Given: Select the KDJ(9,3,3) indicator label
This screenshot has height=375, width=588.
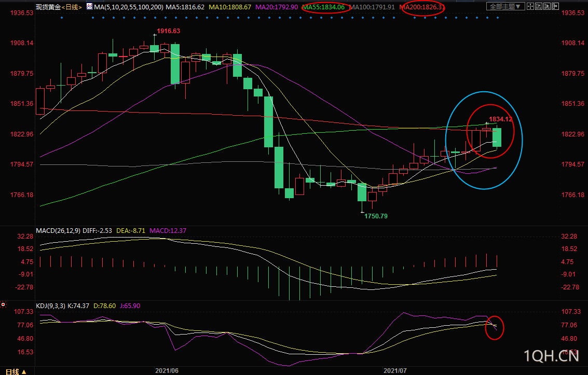Looking at the screenshot, I should pos(51,306).
